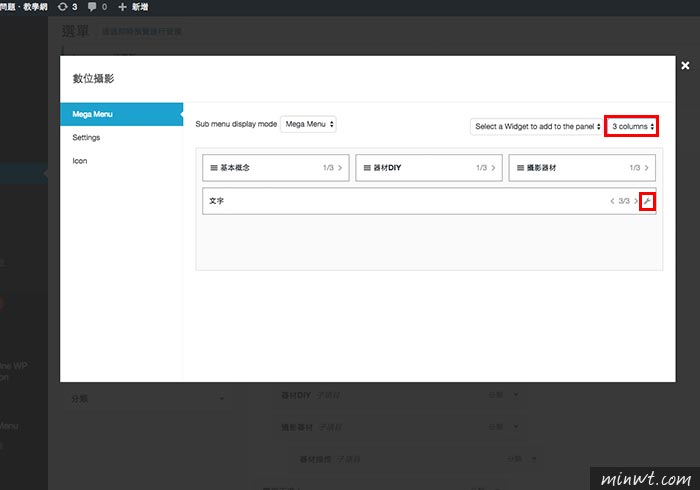The width and height of the screenshot is (700, 490).
Task: Click the drag handle icon on 器材DIY
Action: [x=367, y=168]
